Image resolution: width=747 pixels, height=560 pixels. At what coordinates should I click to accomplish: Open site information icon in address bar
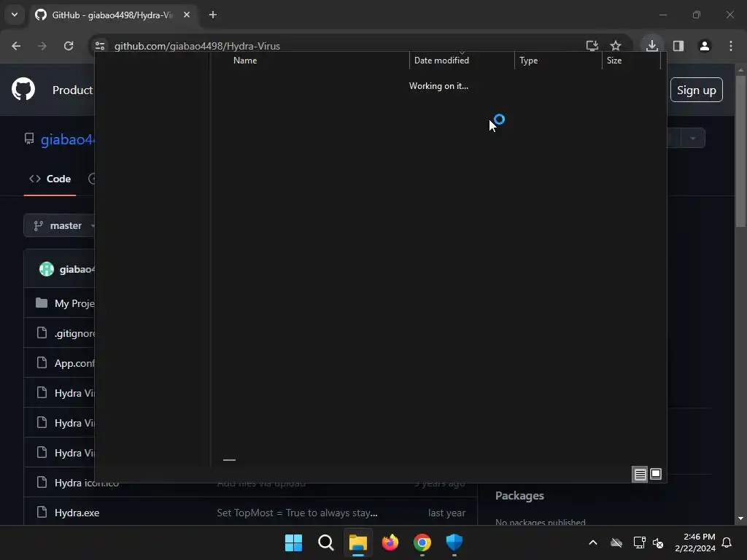click(x=99, y=46)
